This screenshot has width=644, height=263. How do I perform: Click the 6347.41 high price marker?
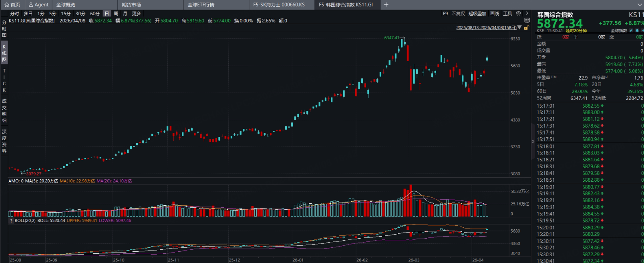coord(392,38)
